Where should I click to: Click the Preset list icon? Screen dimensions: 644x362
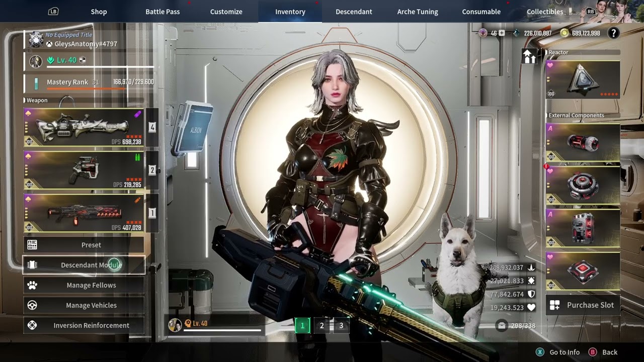point(32,245)
